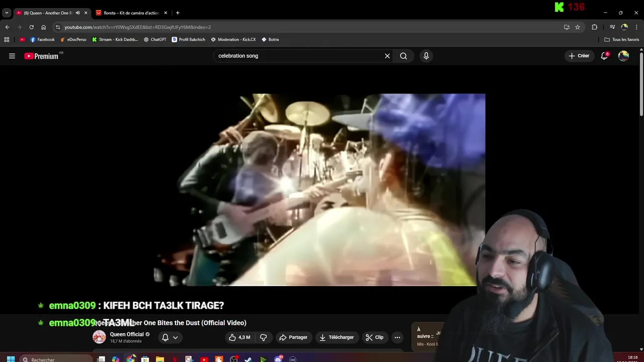Run search with the magnifier button
Screen dimensions: 644x362
pos(404,56)
